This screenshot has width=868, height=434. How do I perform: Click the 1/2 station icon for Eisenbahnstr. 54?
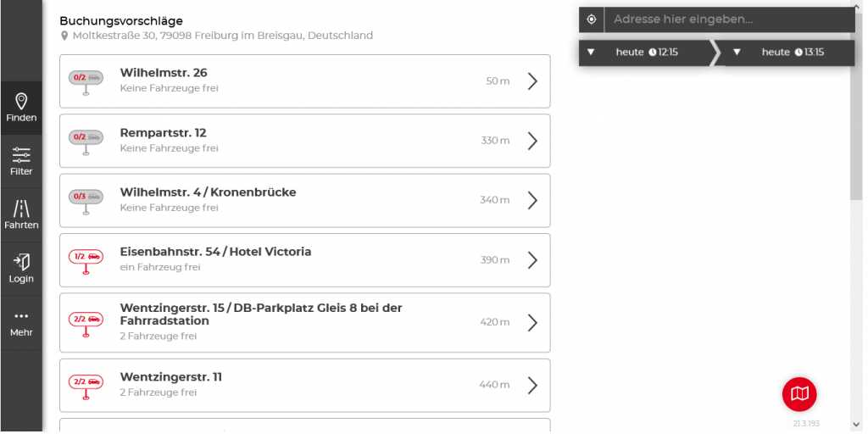86,262
